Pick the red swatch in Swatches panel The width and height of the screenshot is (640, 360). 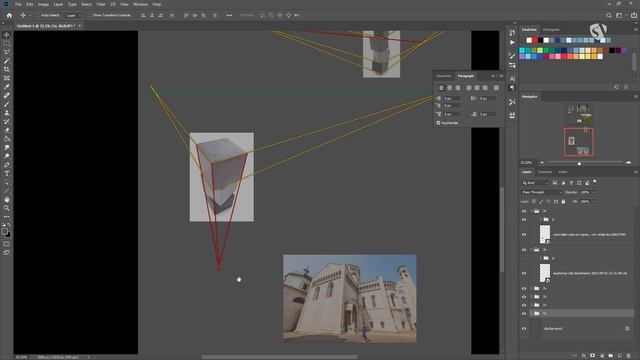pyautogui.click(x=535, y=40)
